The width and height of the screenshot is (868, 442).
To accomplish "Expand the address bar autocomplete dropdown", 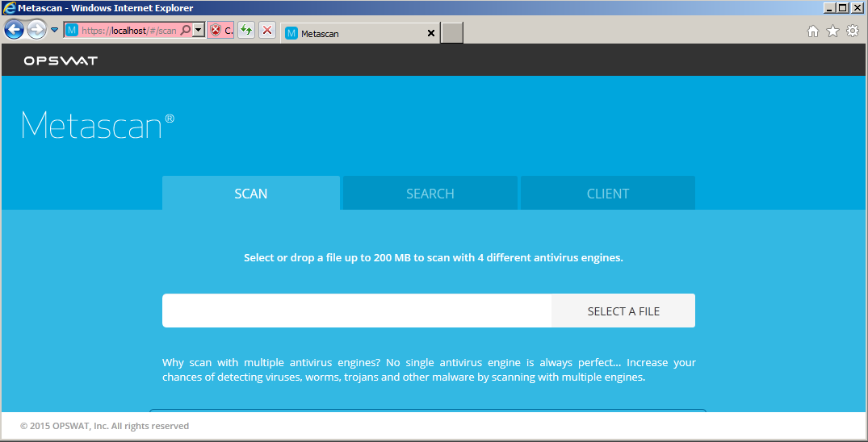I will (199, 31).
